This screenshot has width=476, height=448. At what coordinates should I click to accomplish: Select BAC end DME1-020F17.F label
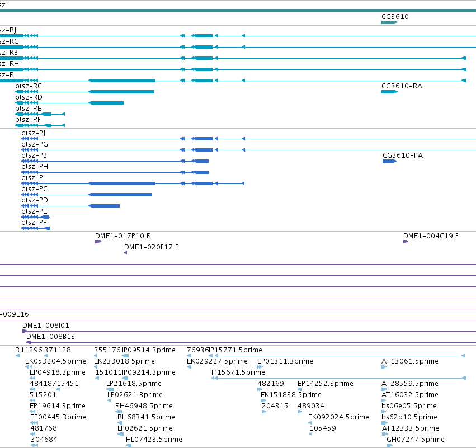tap(151, 247)
